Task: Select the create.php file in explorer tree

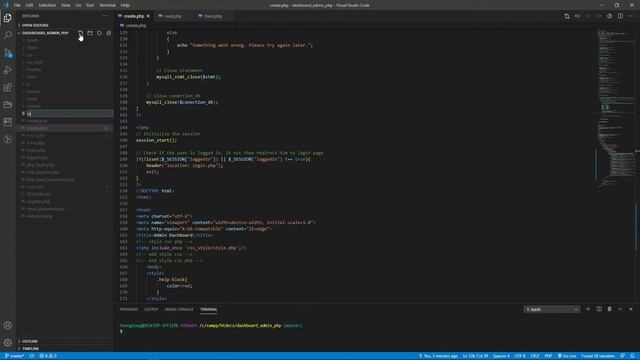Action: [64, 128]
